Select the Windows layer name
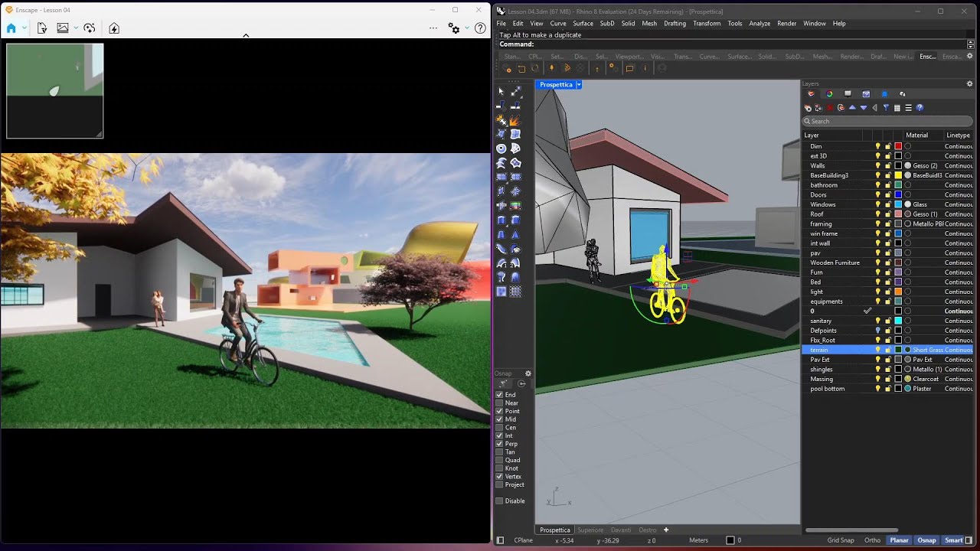The height and width of the screenshot is (551, 980). point(823,204)
